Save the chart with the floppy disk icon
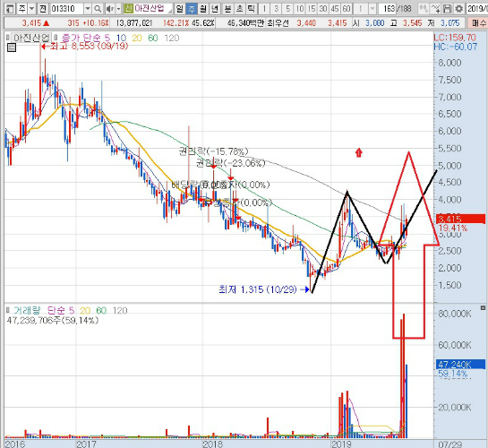The height and width of the screenshot is (448, 488). point(447,9)
